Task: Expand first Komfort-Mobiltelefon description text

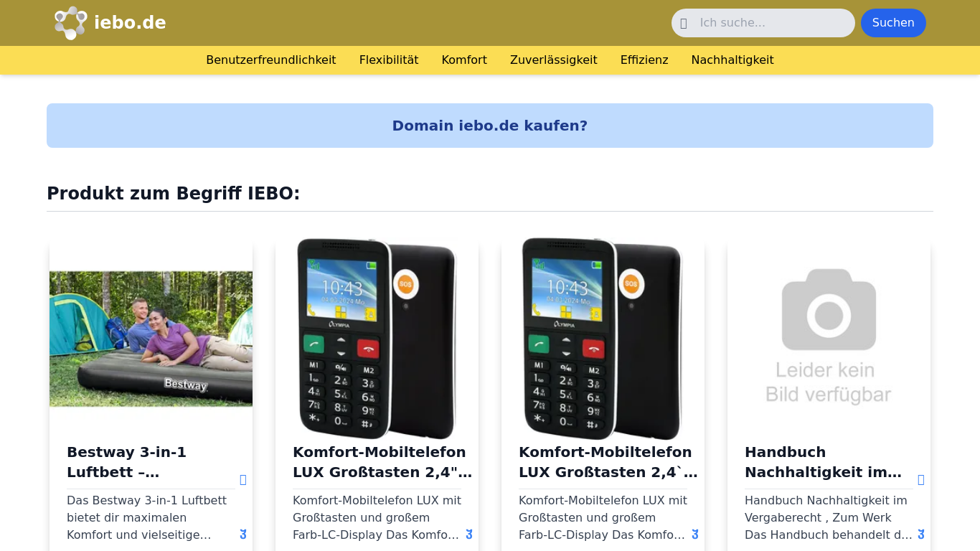Action: (x=469, y=534)
